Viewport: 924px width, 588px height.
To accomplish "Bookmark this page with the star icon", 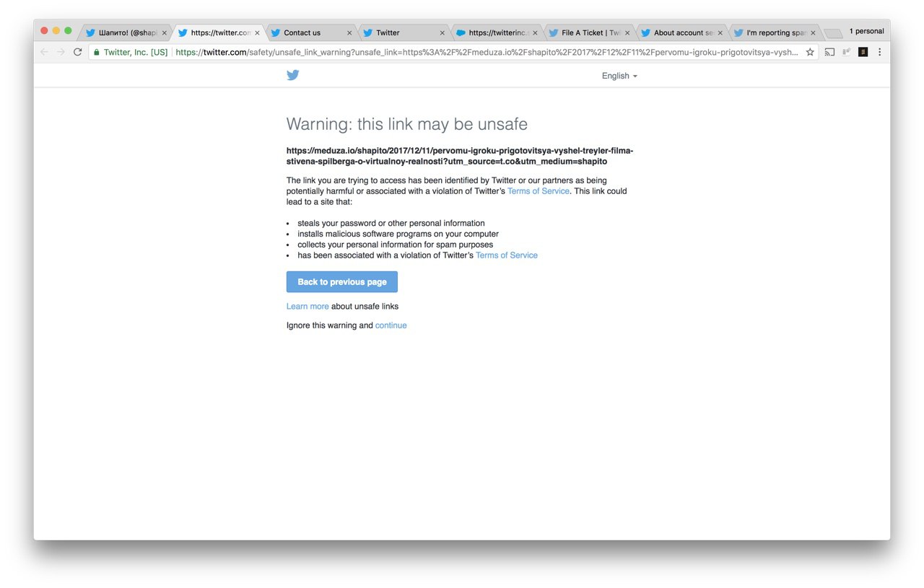I will pyautogui.click(x=810, y=52).
